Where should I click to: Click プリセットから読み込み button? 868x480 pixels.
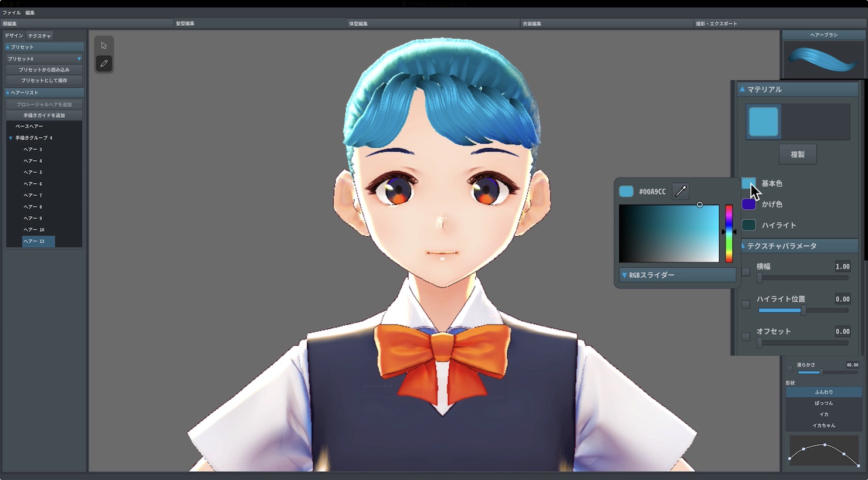click(45, 70)
